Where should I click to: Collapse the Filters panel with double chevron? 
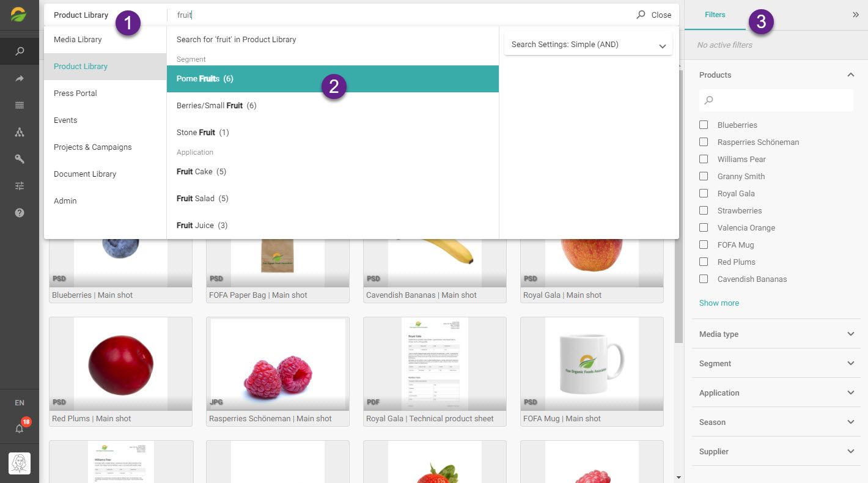[x=855, y=15]
